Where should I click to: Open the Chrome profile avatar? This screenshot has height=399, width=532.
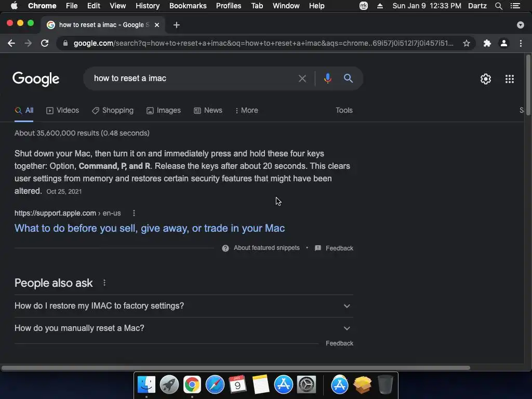tap(504, 43)
